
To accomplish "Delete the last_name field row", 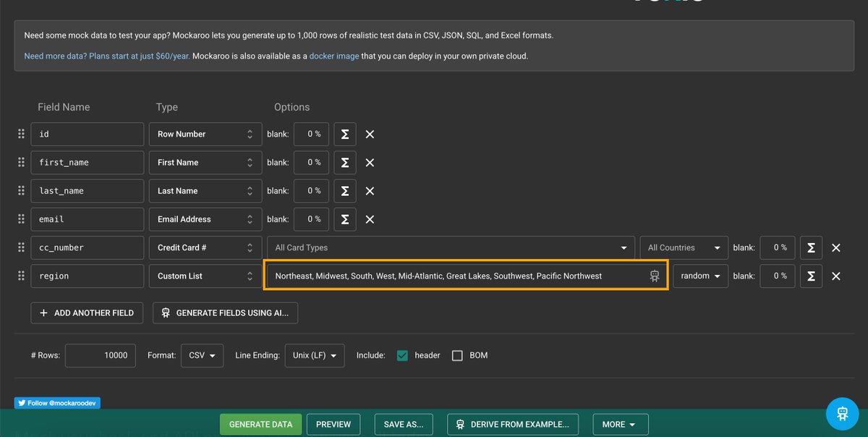I will pyautogui.click(x=370, y=191).
